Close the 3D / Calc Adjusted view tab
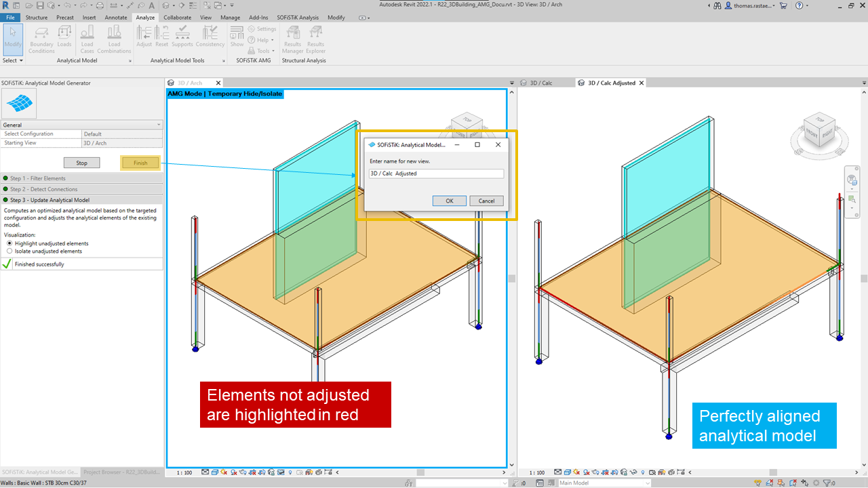The image size is (868, 488). point(641,83)
